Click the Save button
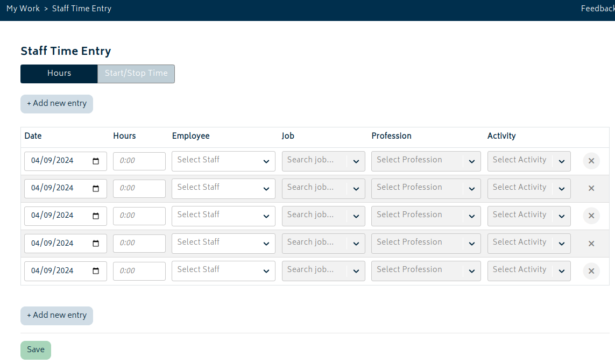The height and width of the screenshot is (364, 615). click(x=36, y=349)
